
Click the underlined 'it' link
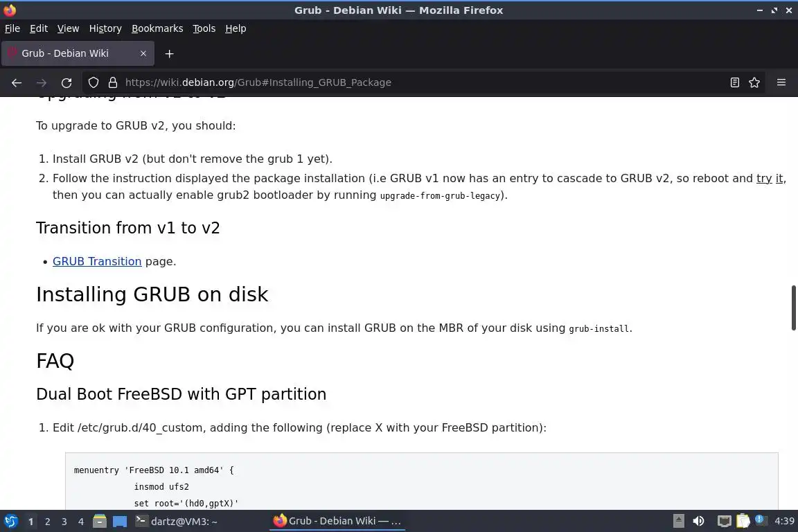779,178
